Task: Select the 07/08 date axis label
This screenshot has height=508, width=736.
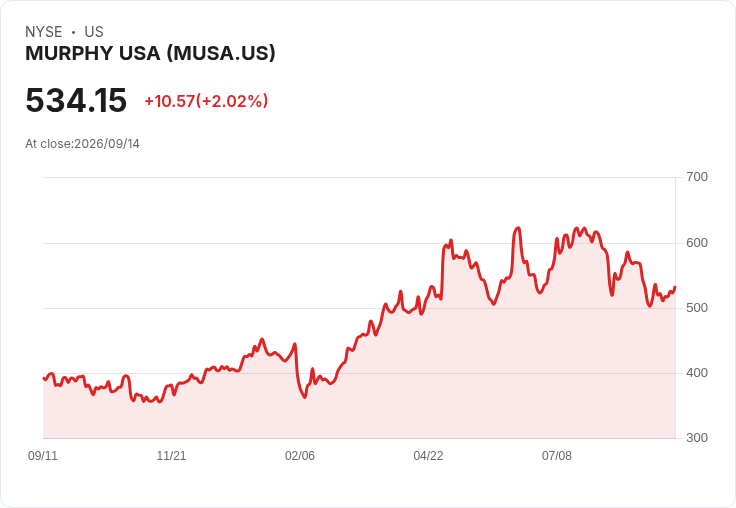Action: coord(557,455)
